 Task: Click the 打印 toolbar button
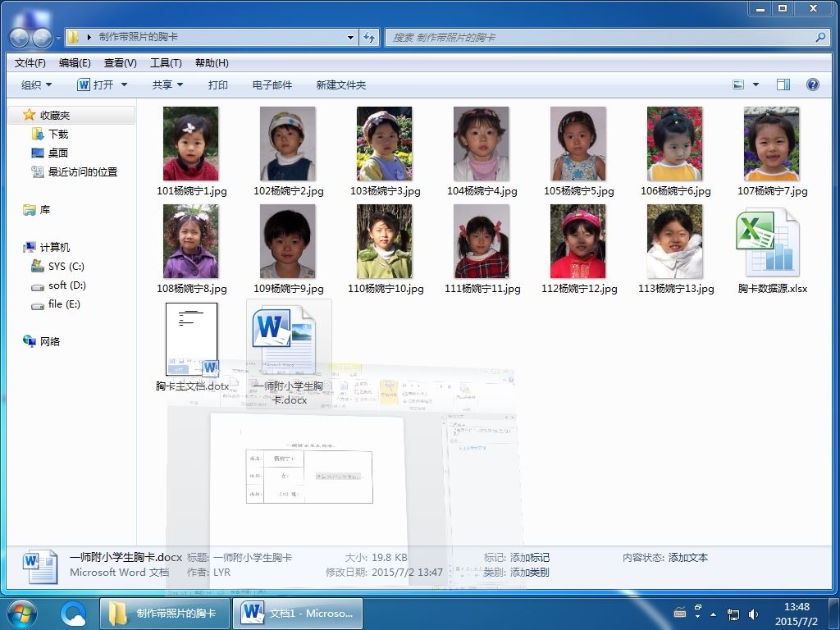(x=218, y=84)
